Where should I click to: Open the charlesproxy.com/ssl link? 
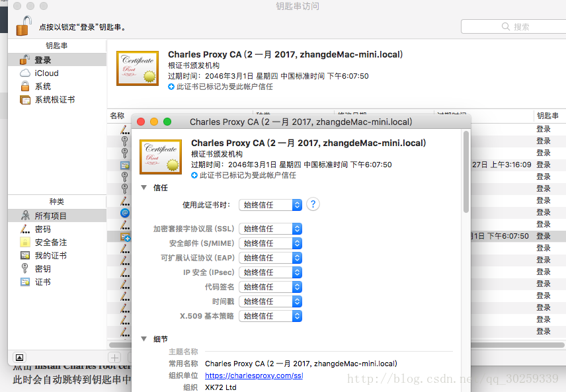(254, 375)
